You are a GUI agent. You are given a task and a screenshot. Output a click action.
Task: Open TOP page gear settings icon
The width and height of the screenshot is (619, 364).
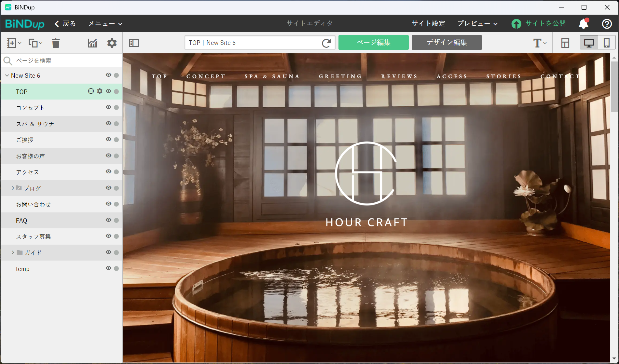coord(100,91)
